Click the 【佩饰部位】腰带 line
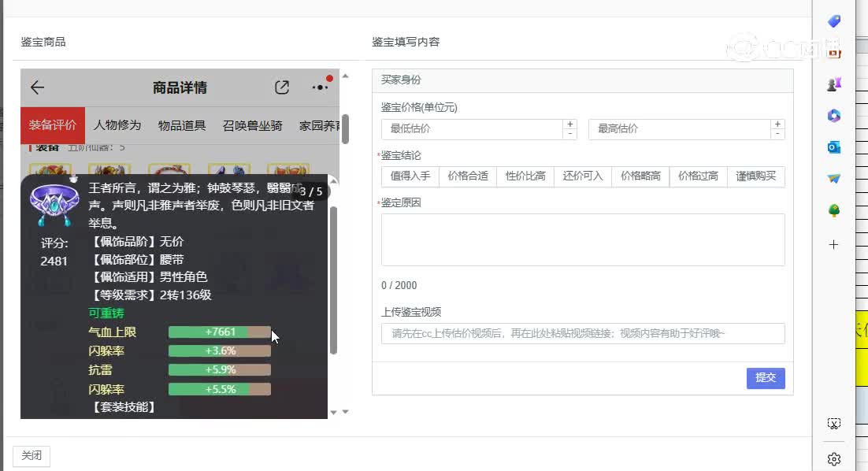The image size is (868, 471). (136, 260)
